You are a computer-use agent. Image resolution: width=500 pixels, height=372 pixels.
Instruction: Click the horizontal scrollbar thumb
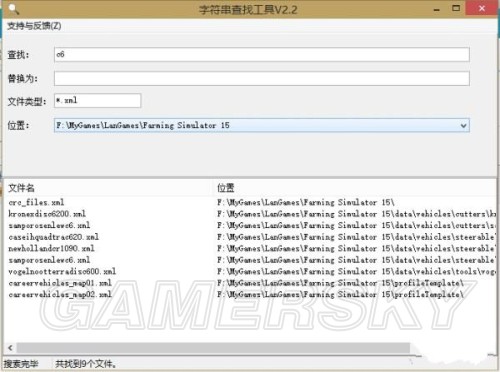coord(213,348)
